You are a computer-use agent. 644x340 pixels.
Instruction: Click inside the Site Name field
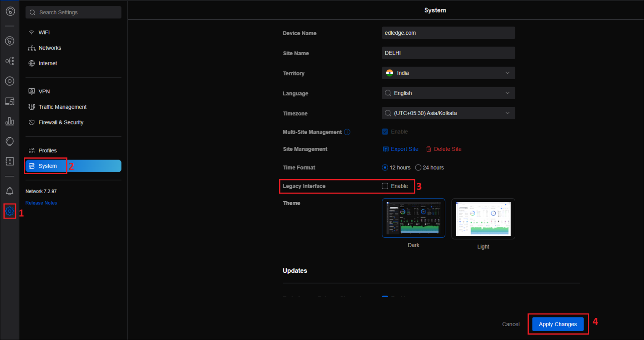click(448, 53)
